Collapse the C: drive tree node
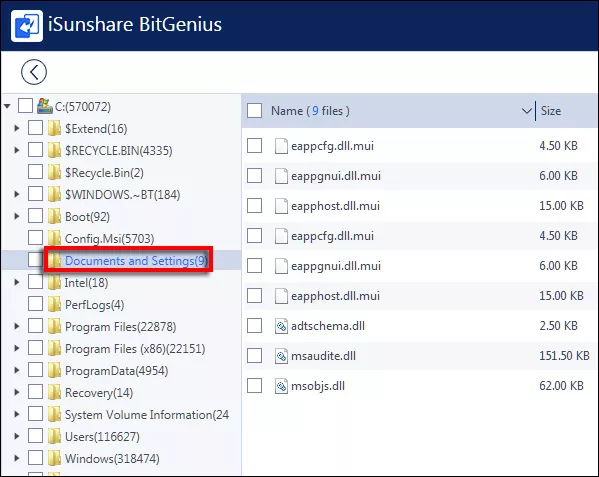The width and height of the screenshot is (599, 477). (7, 106)
